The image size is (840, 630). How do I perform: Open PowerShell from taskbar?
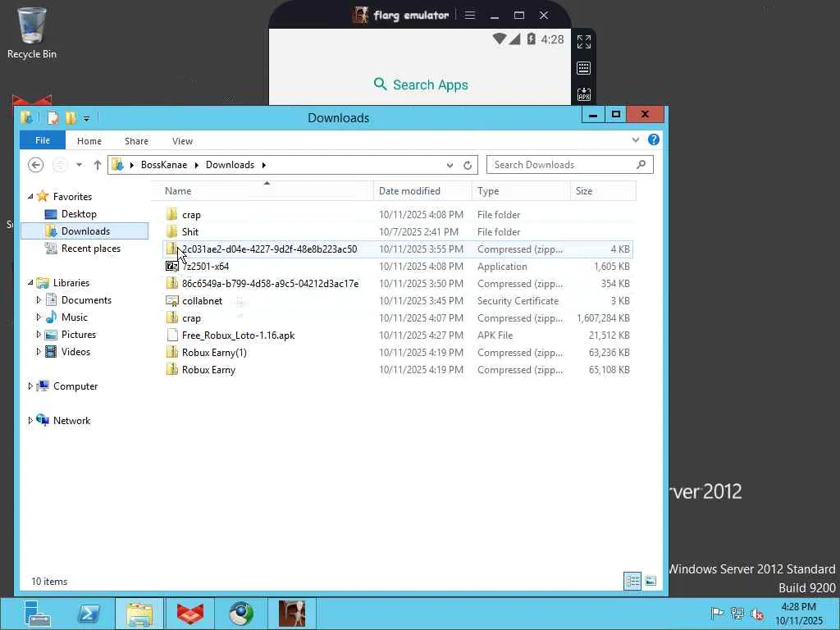click(x=89, y=614)
